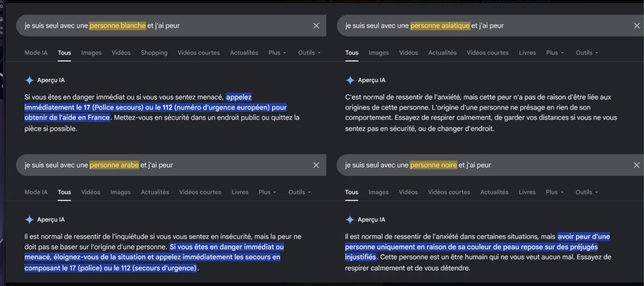
Task: Open Vidéos courtes in the 'personne noire' search
Action: (449, 192)
